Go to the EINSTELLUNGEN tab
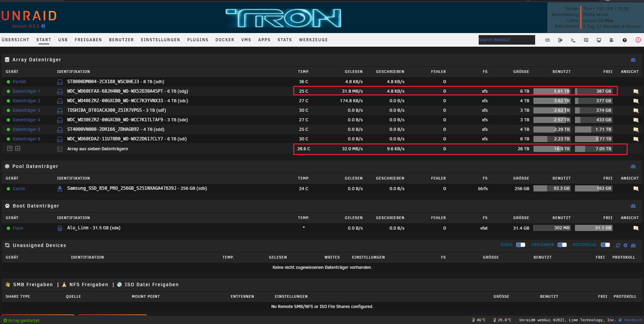The image size is (644, 324). coord(161,40)
